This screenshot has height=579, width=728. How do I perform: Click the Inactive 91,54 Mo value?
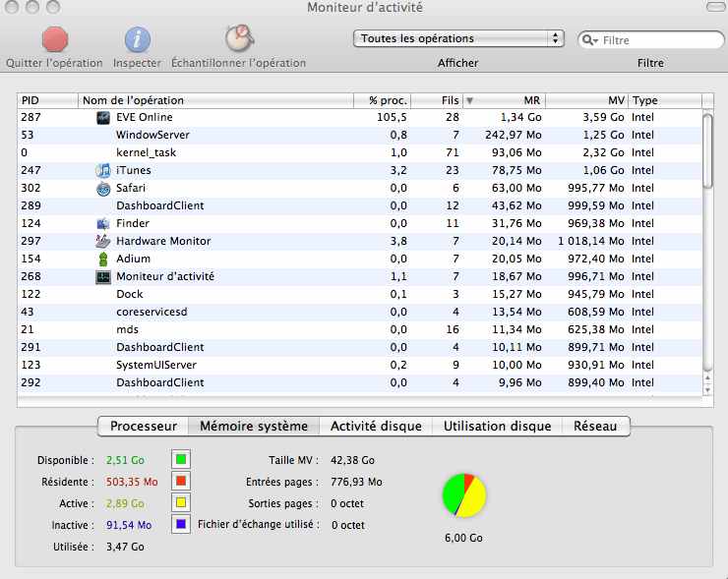coord(129,525)
